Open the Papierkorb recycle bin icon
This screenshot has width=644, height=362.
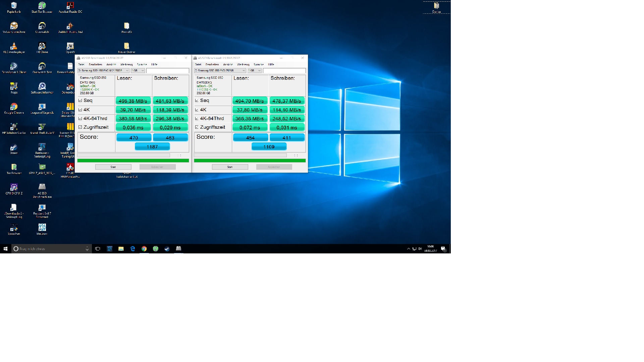click(14, 6)
